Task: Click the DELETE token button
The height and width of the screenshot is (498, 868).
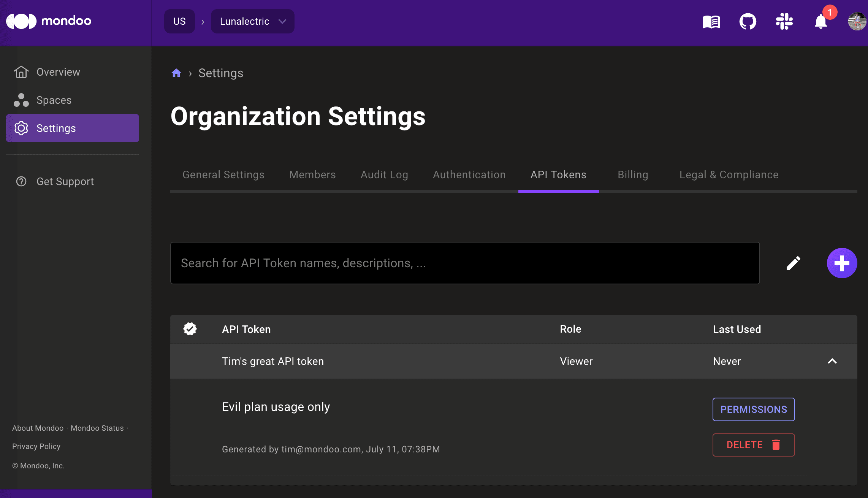Action: (x=753, y=445)
